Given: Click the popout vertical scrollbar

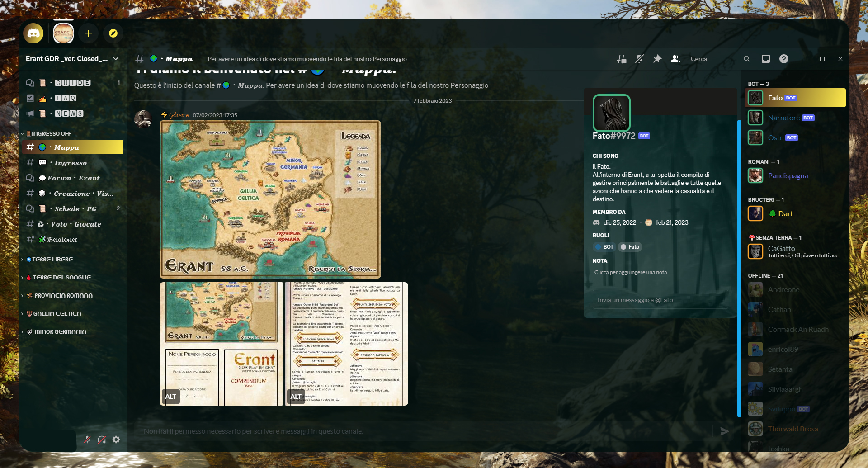Looking at the screenshot, I should coord(739,268).
